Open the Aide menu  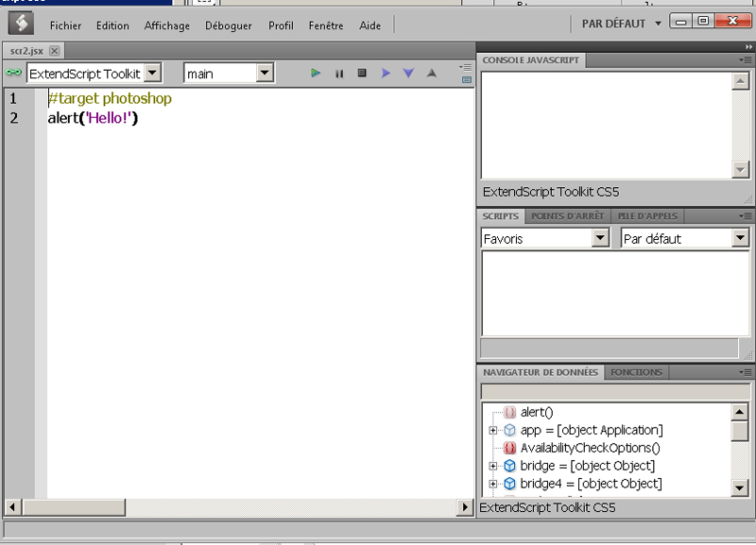click(x=369, y=26)
